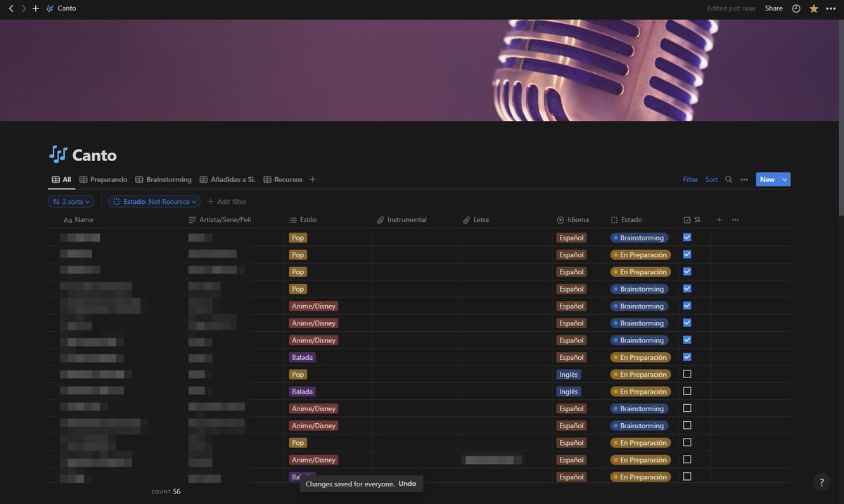Open Estado: Not Recursos filter dropdown
The width and height of the screenshot is (844, 504).
click(154, 202)
